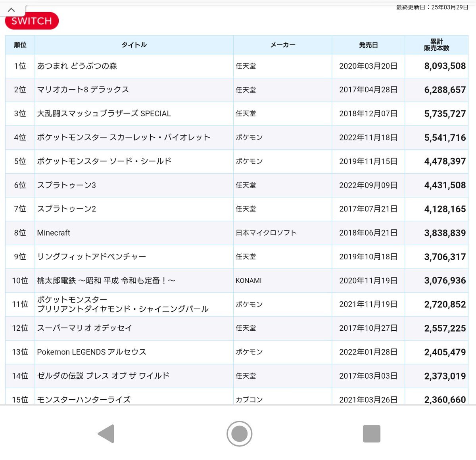Click the Minecraft title in 8th place
The width and height of the screenshot is (476, 460).
54,233
